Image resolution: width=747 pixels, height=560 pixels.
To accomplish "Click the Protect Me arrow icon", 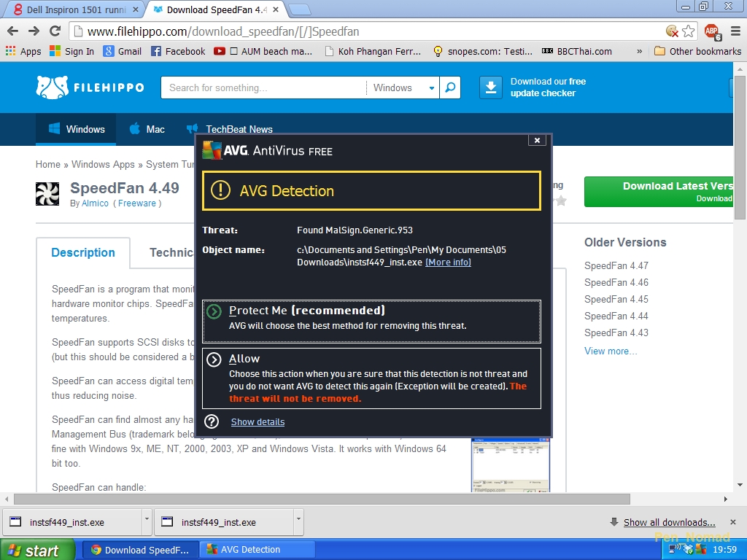I will (214, 311).
